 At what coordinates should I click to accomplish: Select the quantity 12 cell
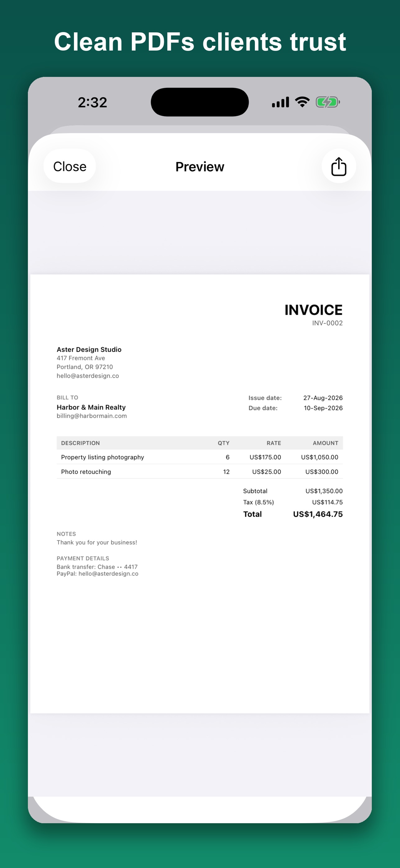[226, 472]
